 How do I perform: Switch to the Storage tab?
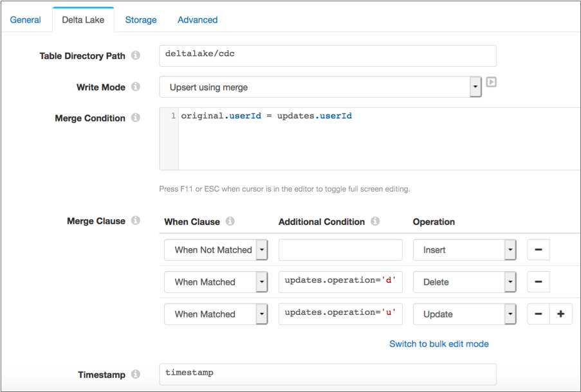point(141,20)
